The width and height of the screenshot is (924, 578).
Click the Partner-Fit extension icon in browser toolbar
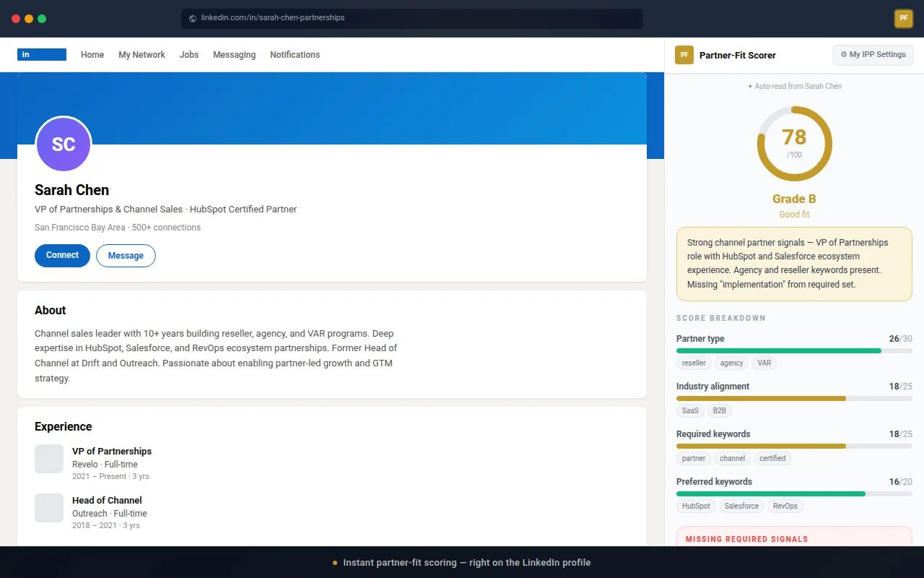[904, 19]
